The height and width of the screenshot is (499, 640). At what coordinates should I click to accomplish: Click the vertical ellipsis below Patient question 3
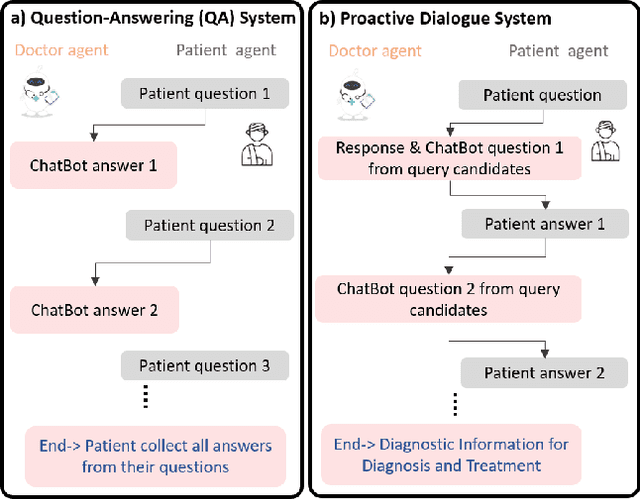click(146, 397)
